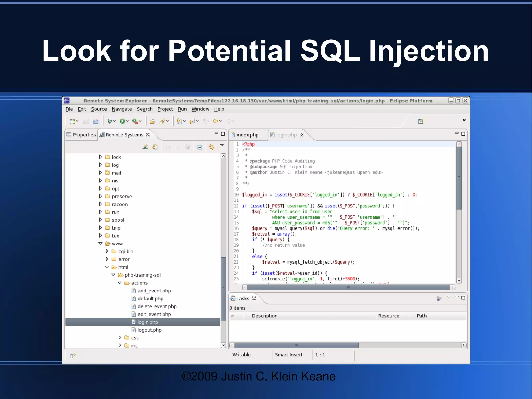The height and width of the screenshot is (399, 532).
Task: Open the Tasks view menu triangle
Action: pos(449,297)
